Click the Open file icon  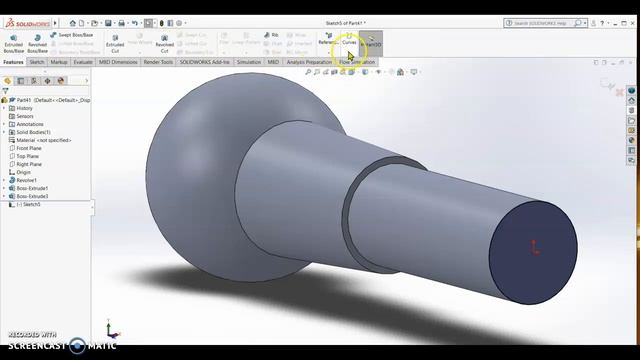[94, 23]
